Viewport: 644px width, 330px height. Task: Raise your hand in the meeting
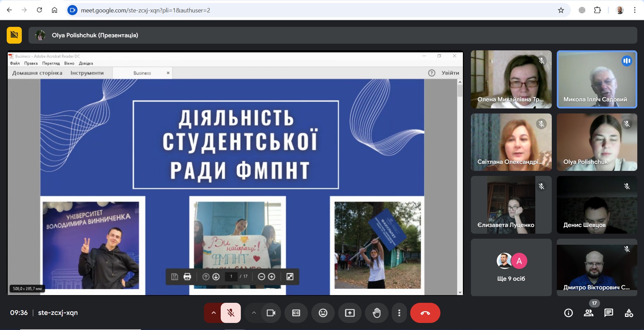point(377,313)
